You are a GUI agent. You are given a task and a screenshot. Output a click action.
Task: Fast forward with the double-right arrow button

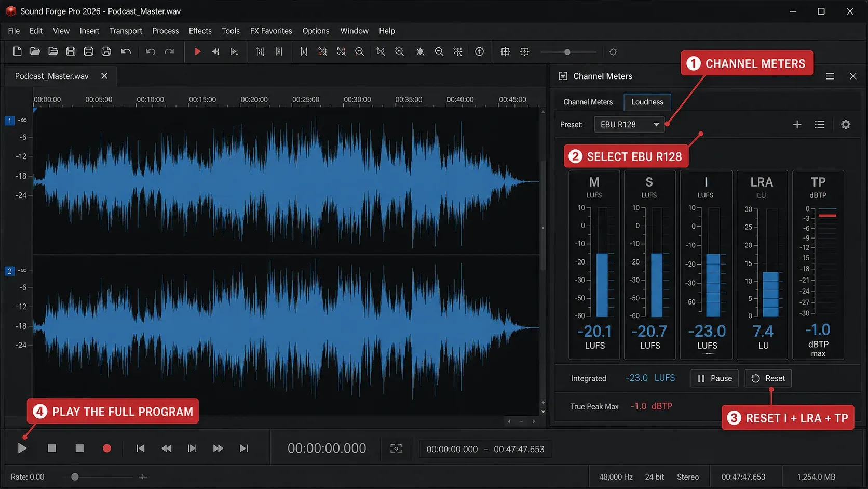click(x=218, y=448)
